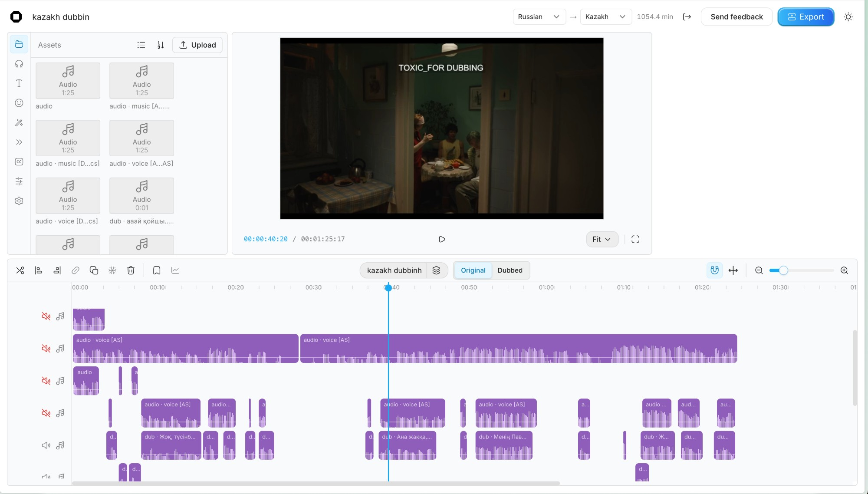Click the timeline playhead marker
Viewport: 868px width, 494px height.
388,287
